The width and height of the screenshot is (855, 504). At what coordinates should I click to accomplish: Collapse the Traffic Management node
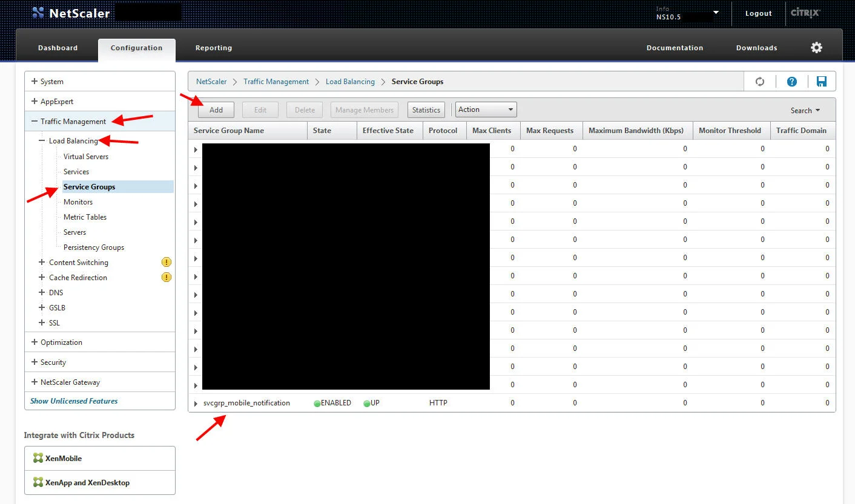click(x=35, y=121)
